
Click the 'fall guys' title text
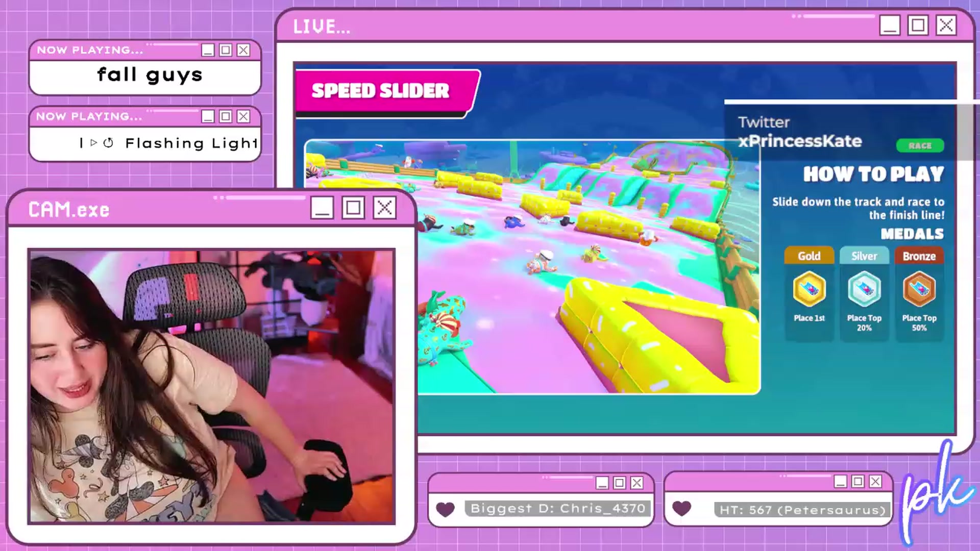pos(150,75)
